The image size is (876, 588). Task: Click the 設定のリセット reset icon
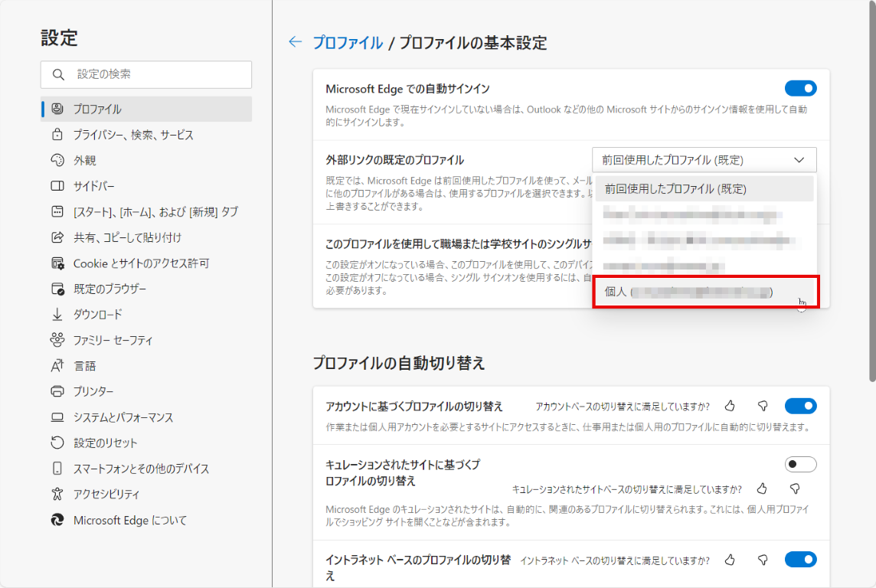point(57,443)
